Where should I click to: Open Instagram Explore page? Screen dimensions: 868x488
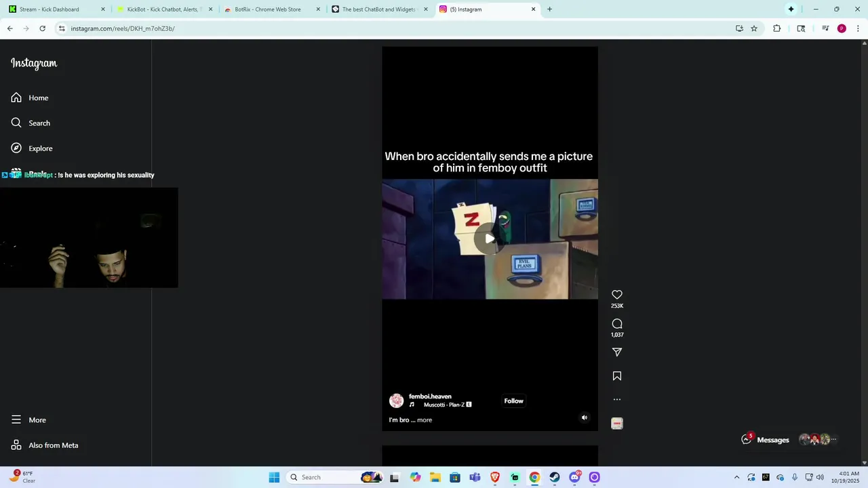[32, 148]
